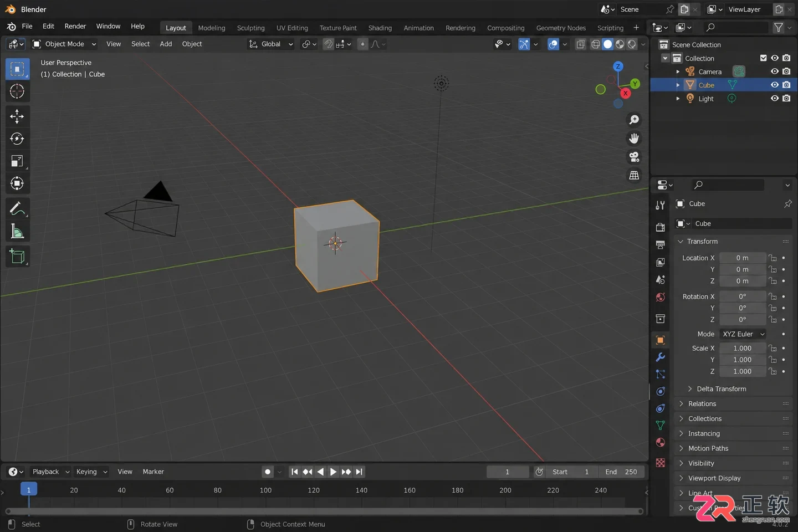Image resolution: width=798 pixels, height=532 pixels.
Task: Select the Transform tool
Action: tap(17, 183)
